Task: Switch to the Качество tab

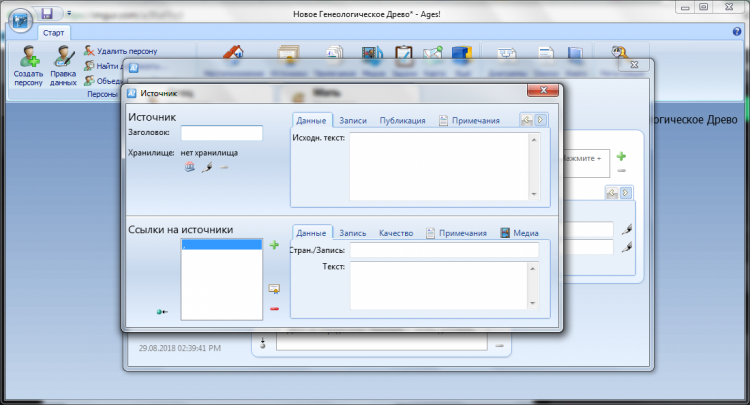Action: click(396, 233)
